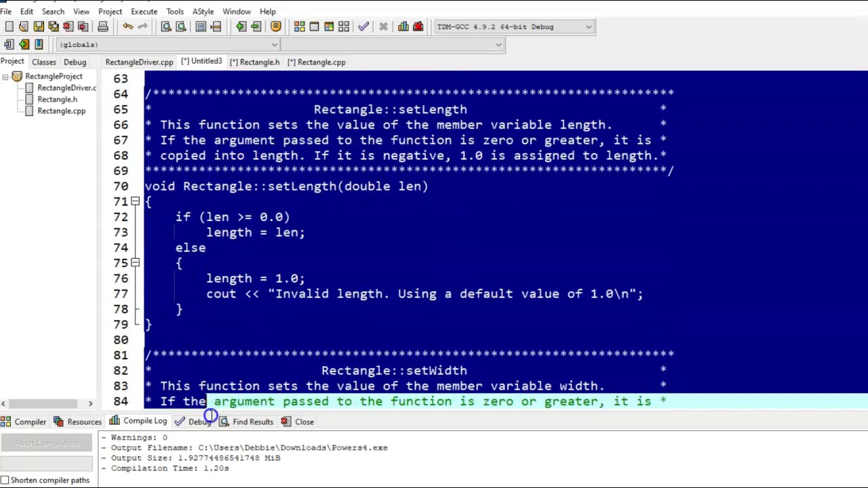This screenshot has width=868, height=488.
Task: Click the Run toolbar icon
Action: 314,26
